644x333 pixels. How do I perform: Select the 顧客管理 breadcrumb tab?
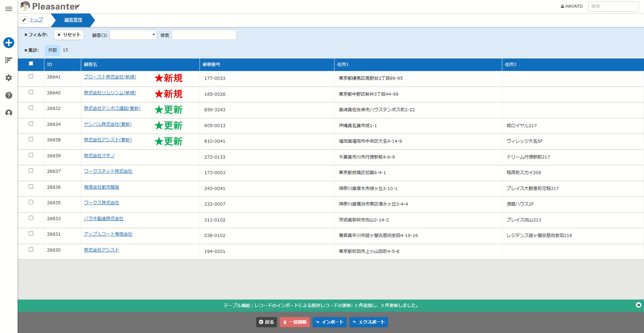pos(73,20)
